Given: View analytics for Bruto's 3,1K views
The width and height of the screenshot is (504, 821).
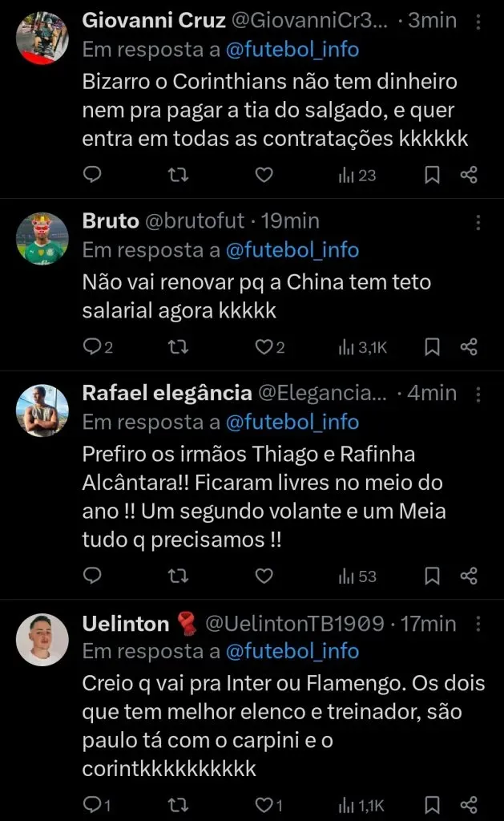Looking at the screenshot, I should pyautogui.click(x=363, y=347).
